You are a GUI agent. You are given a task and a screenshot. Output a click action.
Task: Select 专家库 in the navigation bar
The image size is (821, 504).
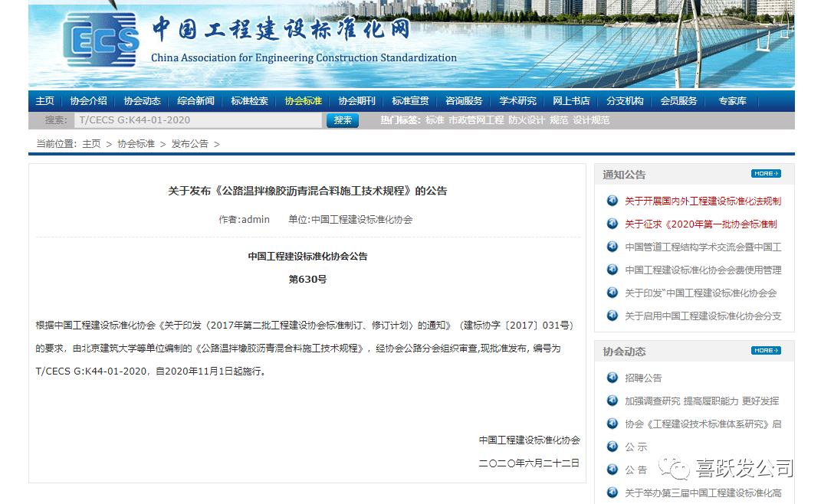(732, 101)
